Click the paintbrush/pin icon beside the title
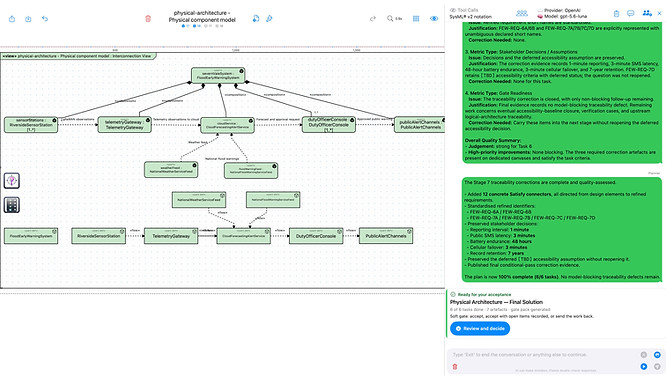 click(x=269, y=19)
